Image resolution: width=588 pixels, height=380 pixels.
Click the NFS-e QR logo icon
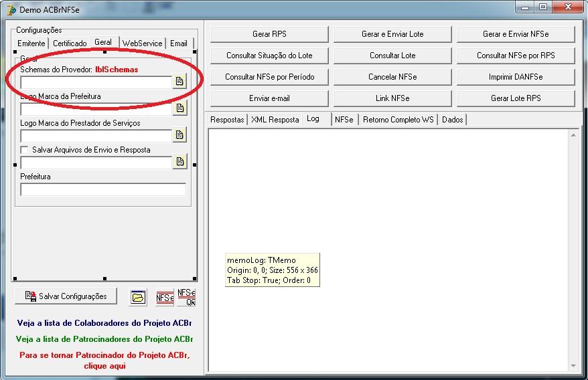coord(186,298)
